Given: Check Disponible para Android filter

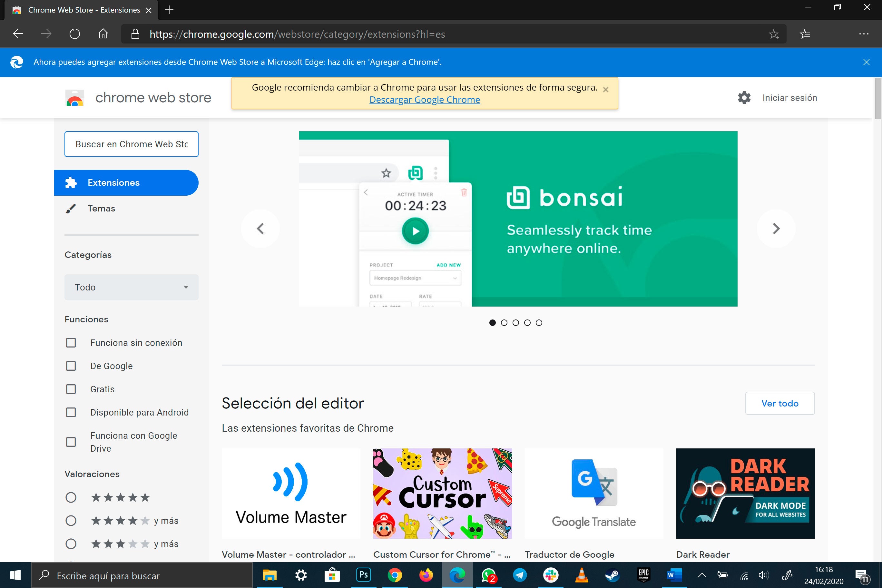Looking at the screenshot, I should (x=71, y=413).
